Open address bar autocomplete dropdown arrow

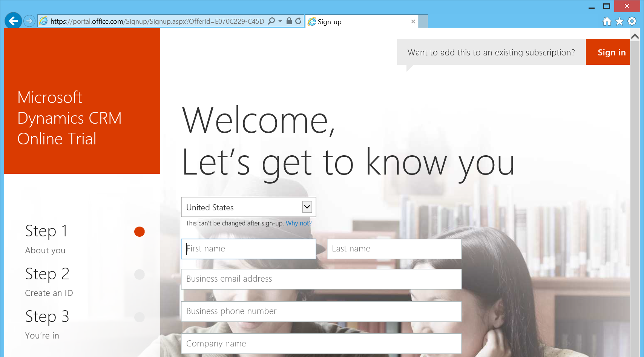click(x=280, y=21)
